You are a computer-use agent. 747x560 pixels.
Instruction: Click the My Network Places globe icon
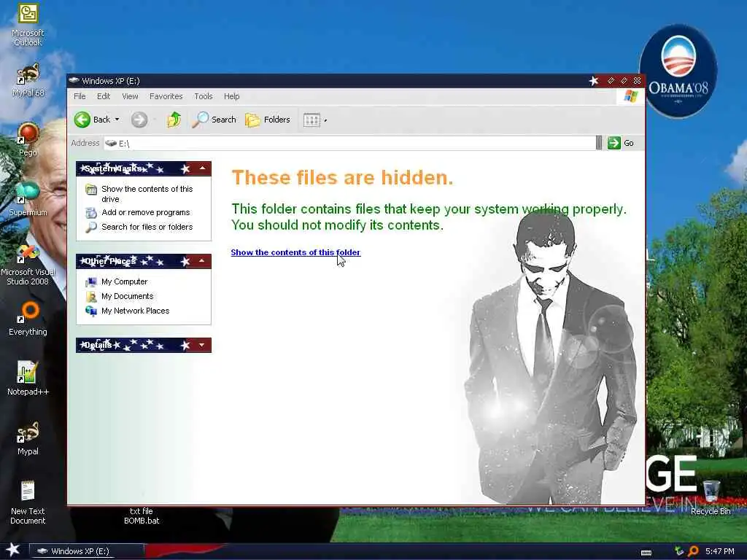(91, 311)
